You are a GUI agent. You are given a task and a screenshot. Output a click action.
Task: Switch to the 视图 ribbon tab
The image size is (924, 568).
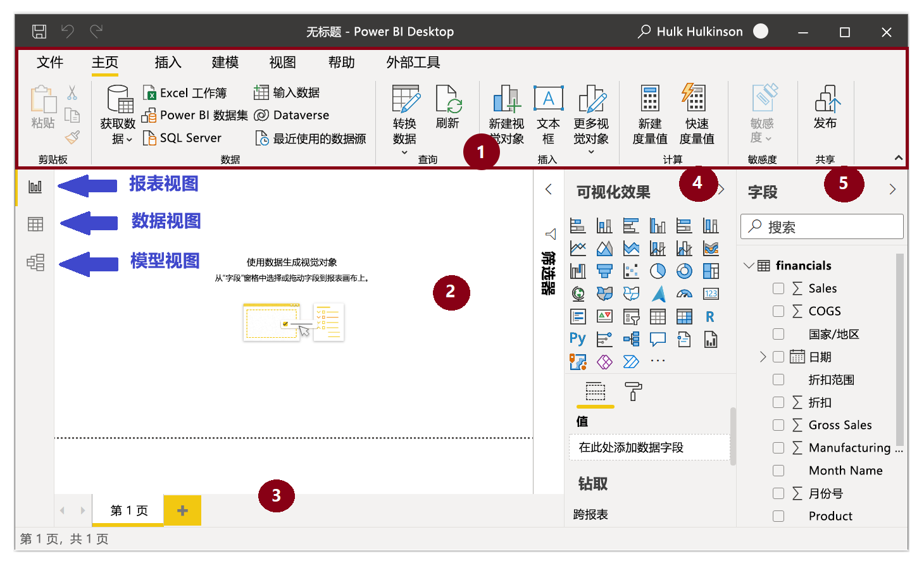[x=282, y=62]
